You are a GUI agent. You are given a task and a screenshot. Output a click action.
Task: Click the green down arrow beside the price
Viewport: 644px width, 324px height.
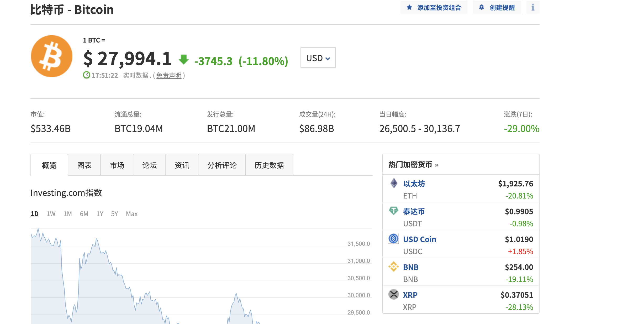click(x=184, y=60)
